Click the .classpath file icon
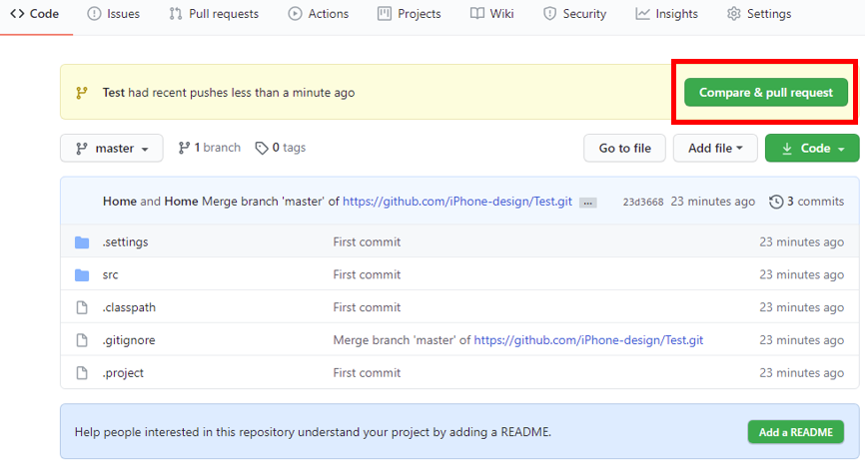 pos(82,307)
